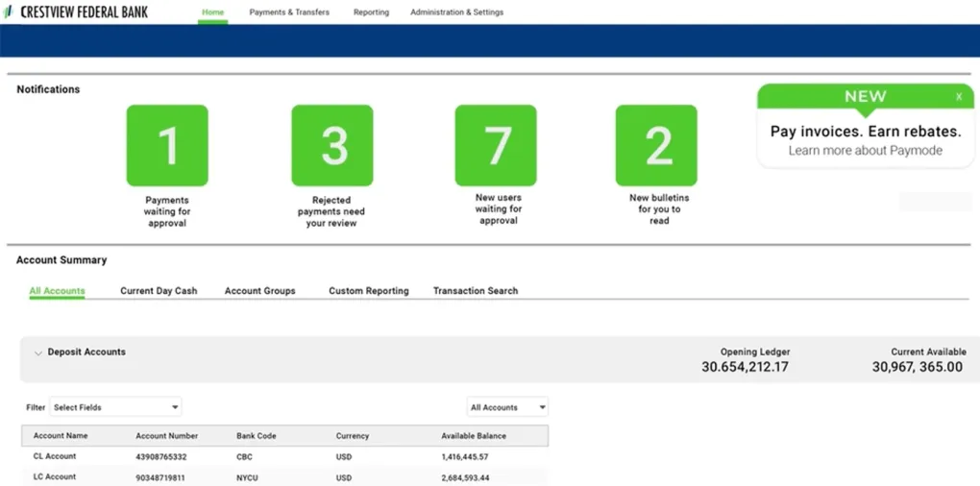The image size is (980, 486).
Task: Open Payments & Transfers menu
Action: (289, 12)
